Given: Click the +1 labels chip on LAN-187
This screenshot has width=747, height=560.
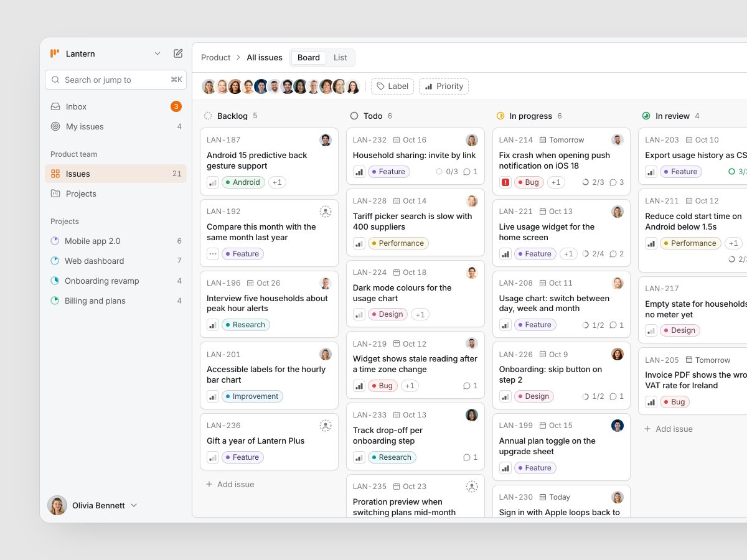Looking at the screenshot, I should coord(278,182).
